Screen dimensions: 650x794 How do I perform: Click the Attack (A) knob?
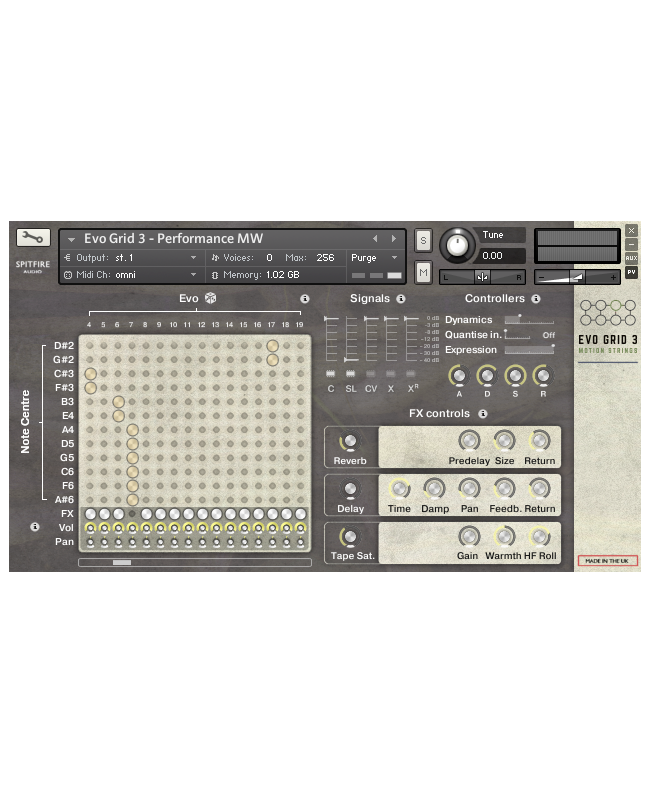[x=459, y=376]
